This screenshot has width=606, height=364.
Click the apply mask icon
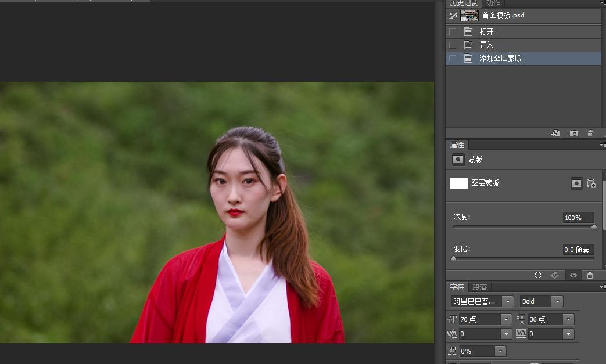pyautogui.click(x=555, y=275)
